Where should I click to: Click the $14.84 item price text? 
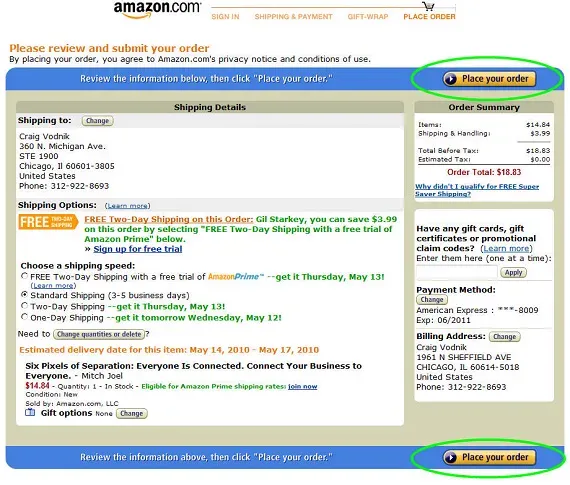tap(37, 386)
